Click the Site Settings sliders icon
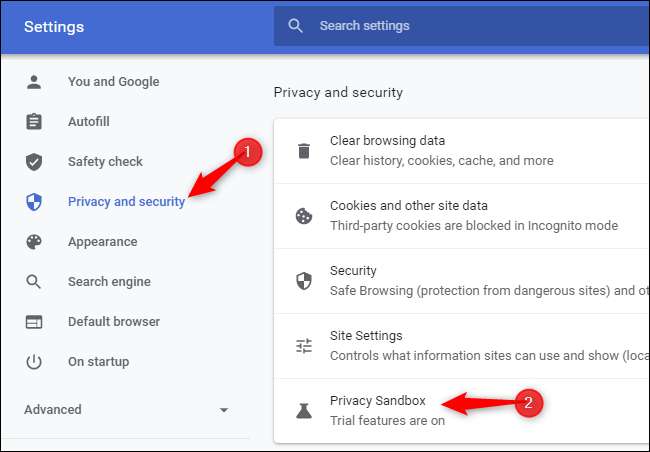650x452 pixels. (x=304, y=346)
